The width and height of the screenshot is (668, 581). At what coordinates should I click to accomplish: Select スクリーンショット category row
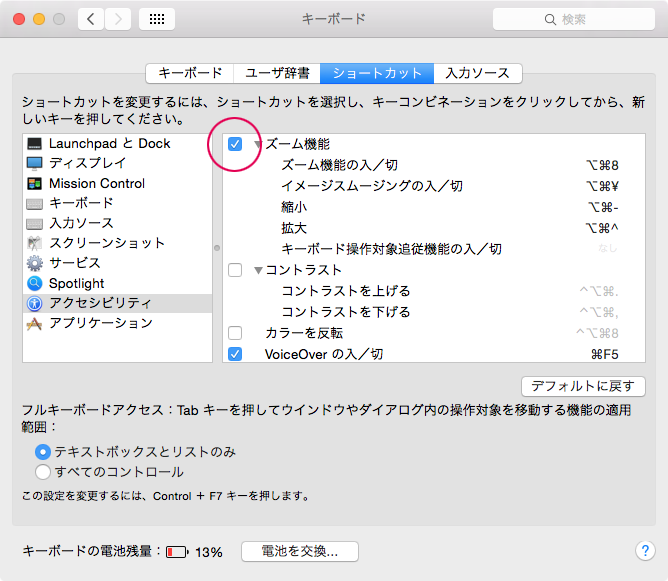pyautogui.click(x=117, y=243)
